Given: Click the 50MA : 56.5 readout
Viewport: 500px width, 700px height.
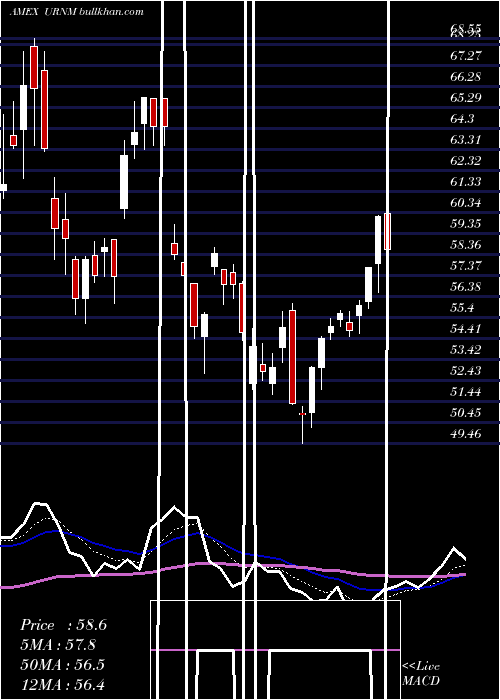Looking at the screenshot, I should 62,664.
